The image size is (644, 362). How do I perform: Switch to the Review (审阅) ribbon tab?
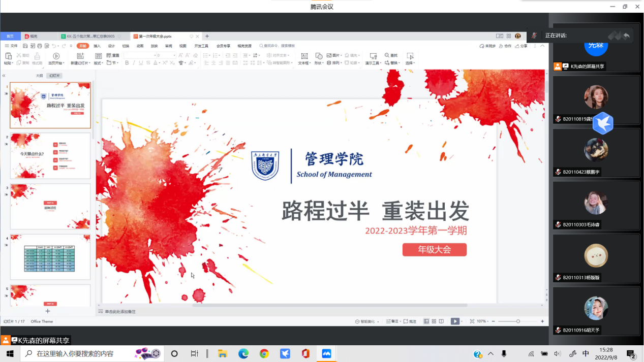(168, 46)
